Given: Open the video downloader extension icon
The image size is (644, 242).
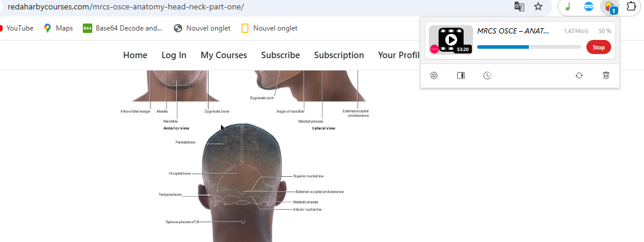Looking at the screenshot, I should tap(610, 7).
